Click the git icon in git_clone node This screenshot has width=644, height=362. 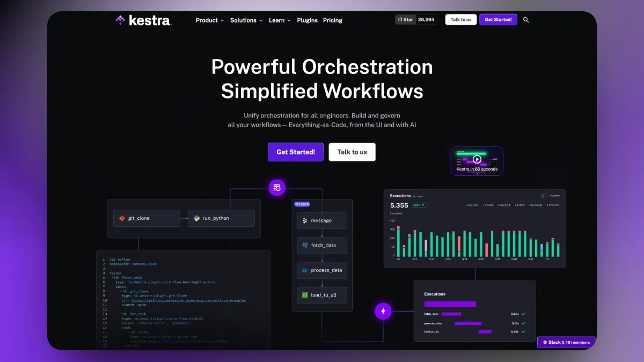point(122,218)
